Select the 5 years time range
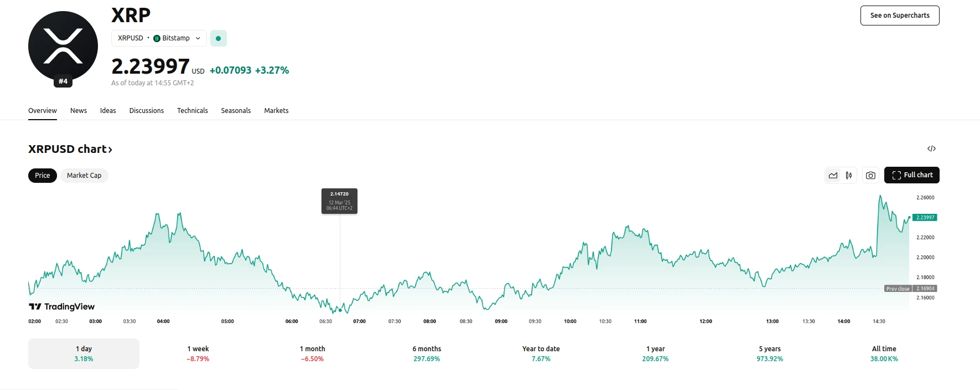This screenshot has width=980, height=390. [x=770, y=353]
